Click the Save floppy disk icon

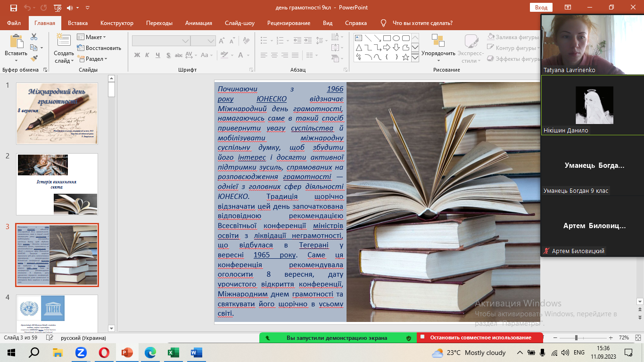[13, 8]
